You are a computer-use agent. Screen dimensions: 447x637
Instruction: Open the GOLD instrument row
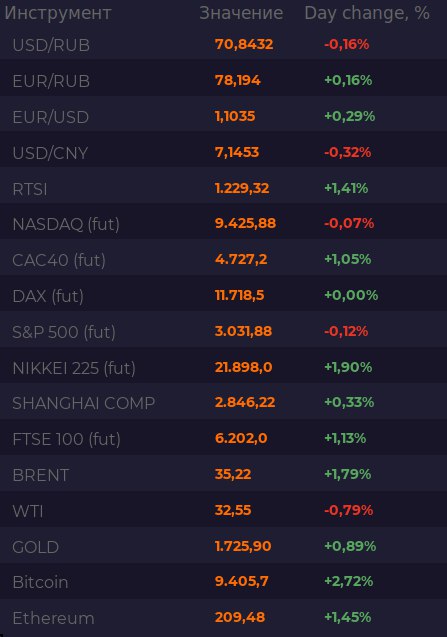click(224, 546)
